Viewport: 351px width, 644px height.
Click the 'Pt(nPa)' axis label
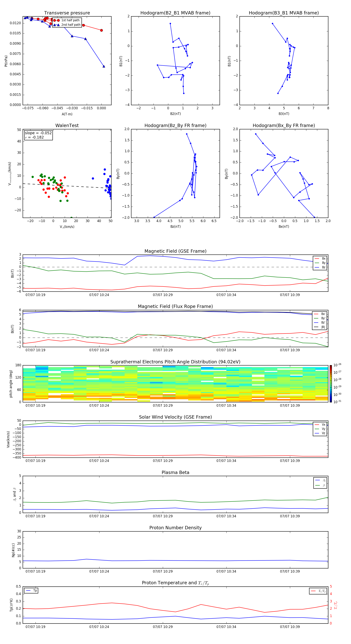(6, 61)
